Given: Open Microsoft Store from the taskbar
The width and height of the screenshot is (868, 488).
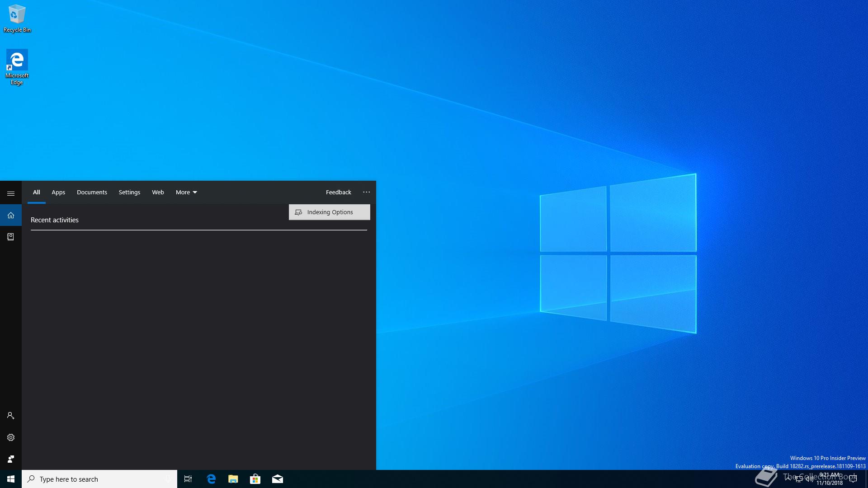Looking at the screenshot, I should pos(255,479).
